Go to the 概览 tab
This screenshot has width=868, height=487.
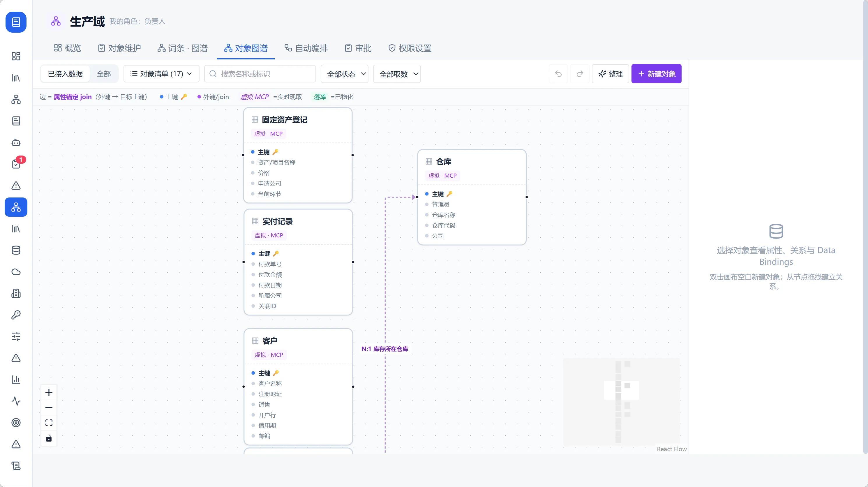point(67,48)
